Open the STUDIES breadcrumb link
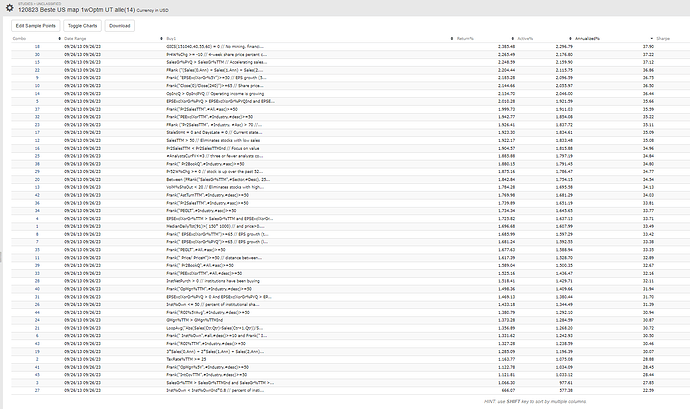 [x=25, y=4]
